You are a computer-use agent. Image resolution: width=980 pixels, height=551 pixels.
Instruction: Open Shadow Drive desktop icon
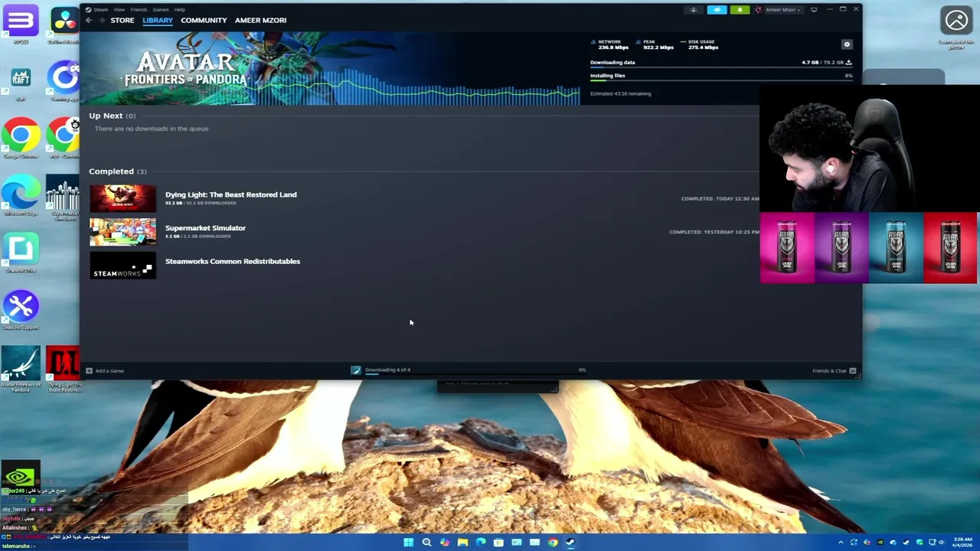(x=21, y=253)
